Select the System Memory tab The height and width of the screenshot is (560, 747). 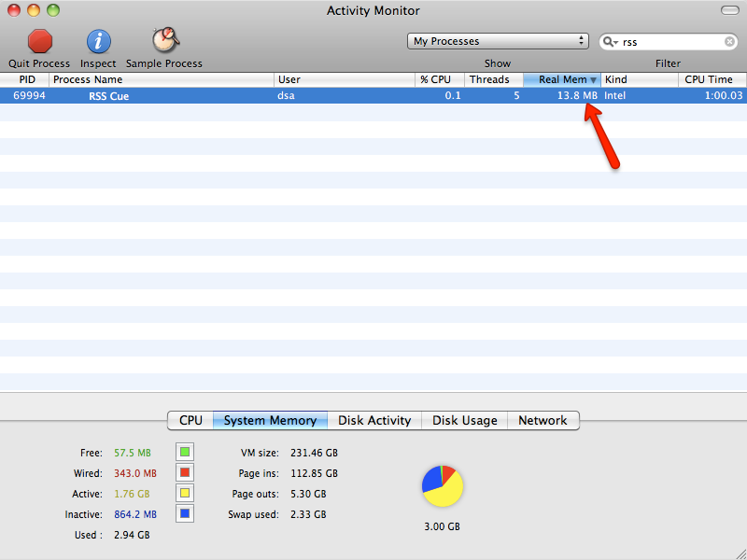[270, 421]
